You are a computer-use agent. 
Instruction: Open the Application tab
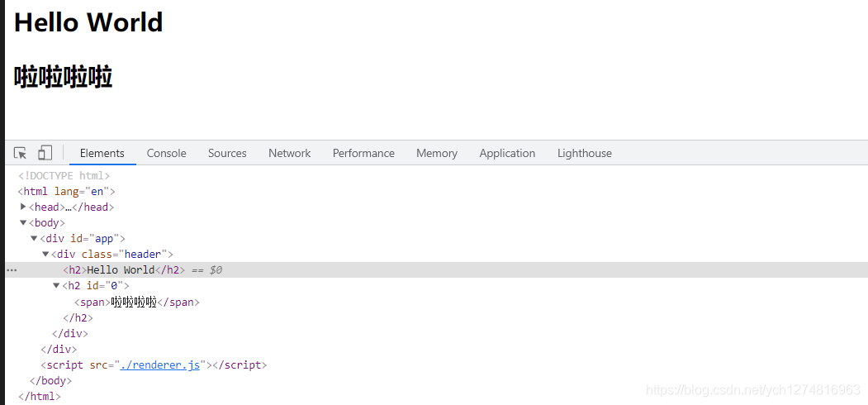pyautogui.click(x=507, y=153)
